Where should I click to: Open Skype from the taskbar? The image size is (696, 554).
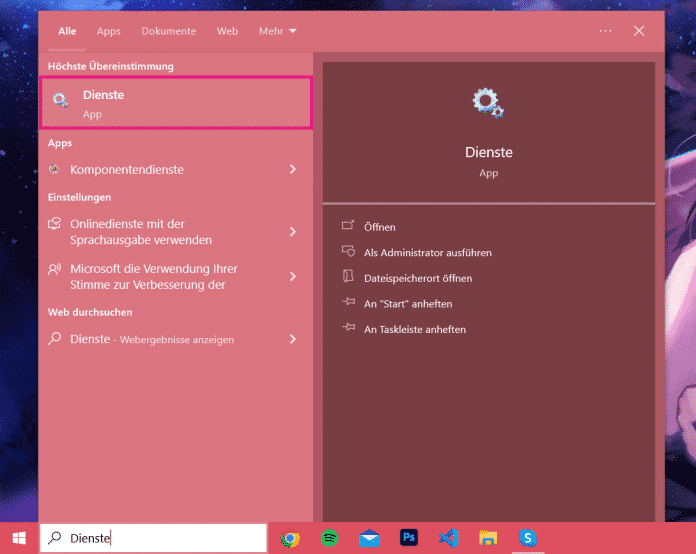tap(527, 538)
